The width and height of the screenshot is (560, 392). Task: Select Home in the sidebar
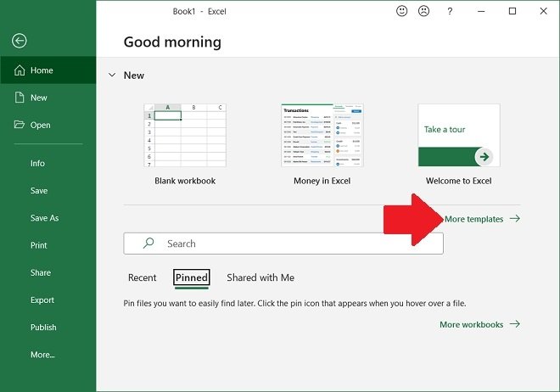(48, 70)
